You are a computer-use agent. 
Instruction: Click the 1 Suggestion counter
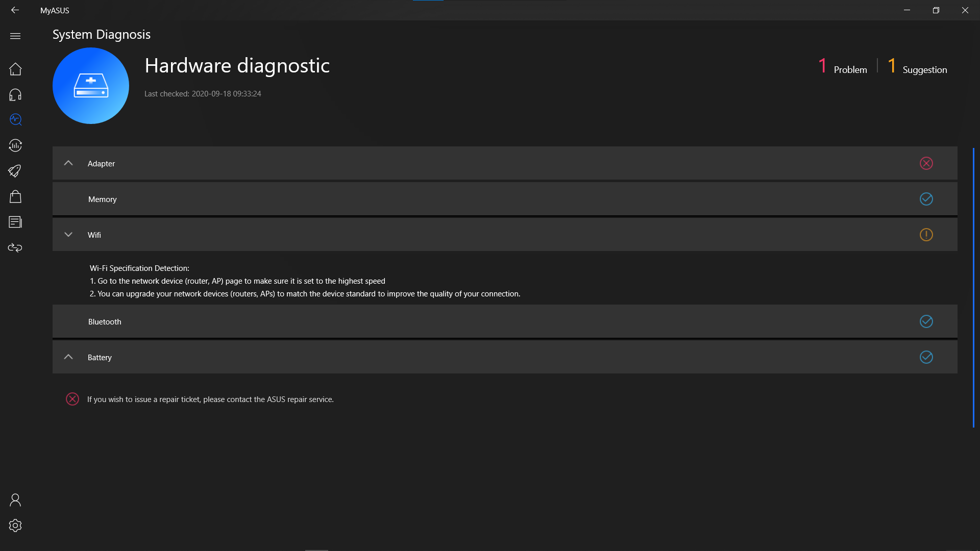pyautogui.click(x=917, y=66)
